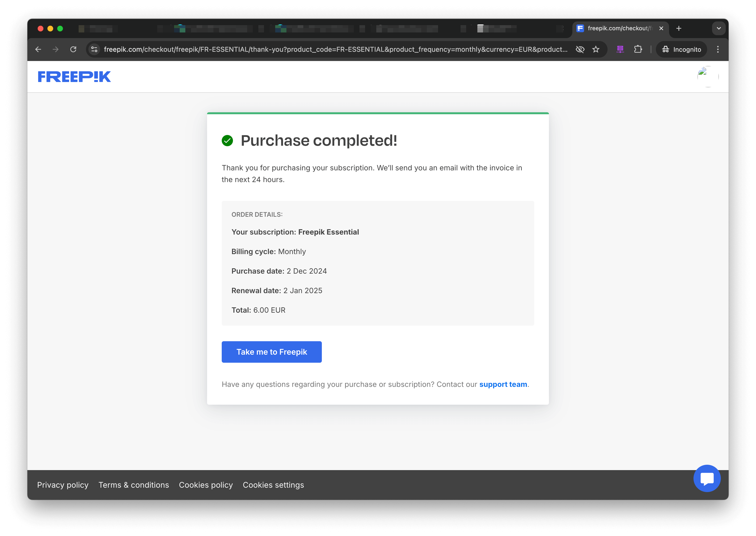This screenshot has width=756, height=536.
Task: Click the 'ORDER DETAILS:' label
Action: (257, 215)
